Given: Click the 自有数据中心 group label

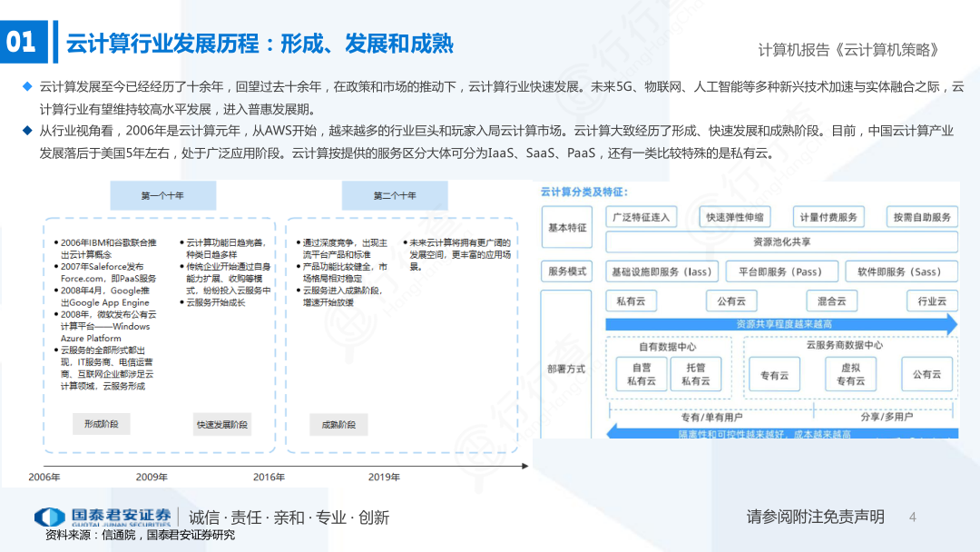Looking at the screenshot, I should [x=667, y=346].
